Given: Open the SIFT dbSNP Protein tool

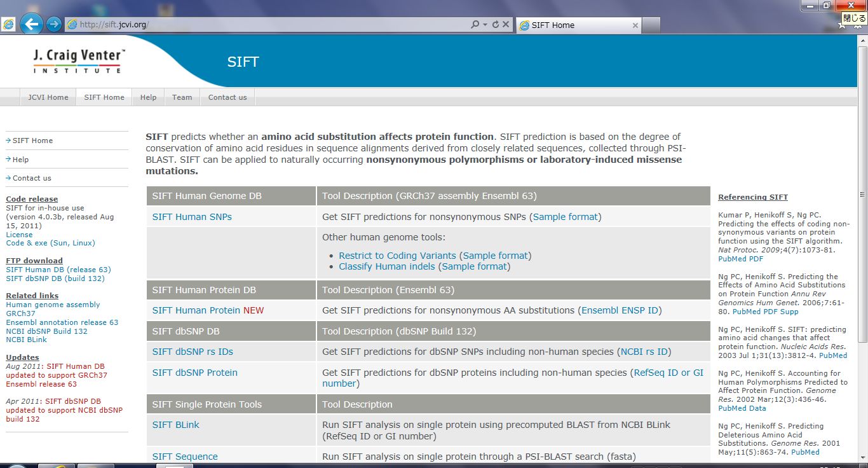Looking at the screenshot, I should pyautogui.click(x=194, y=373).
